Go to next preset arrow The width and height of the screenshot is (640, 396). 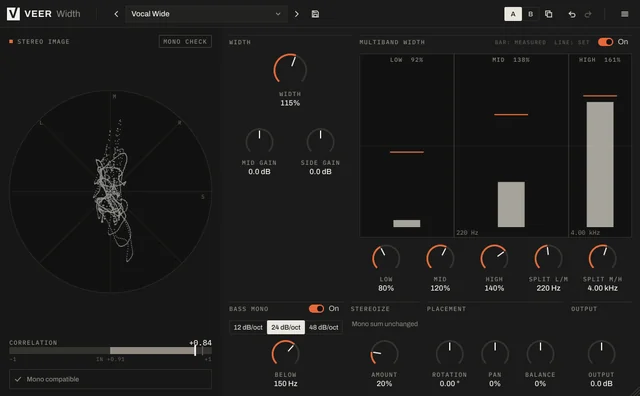pos(296,14)
